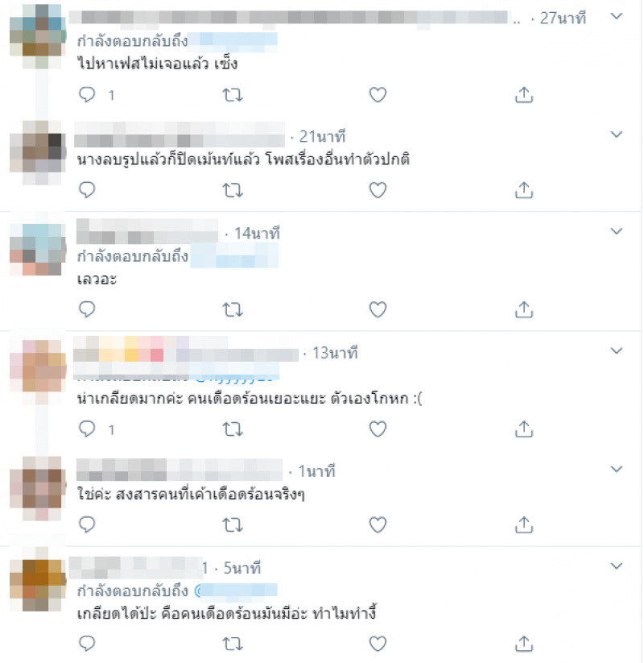Viewport: 644px width, 663px height.
Task: Open the 13นาที timestamp link
Action: click(x=335, y=353)
